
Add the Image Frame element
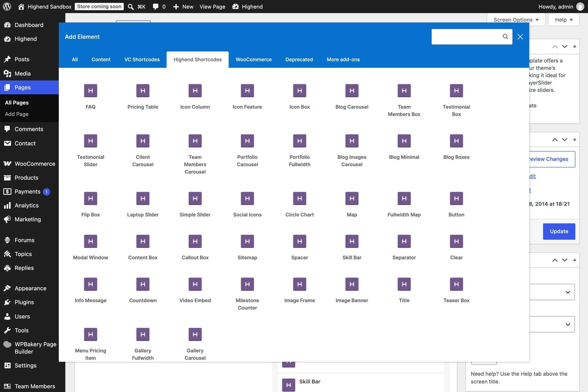pos(299,291)
